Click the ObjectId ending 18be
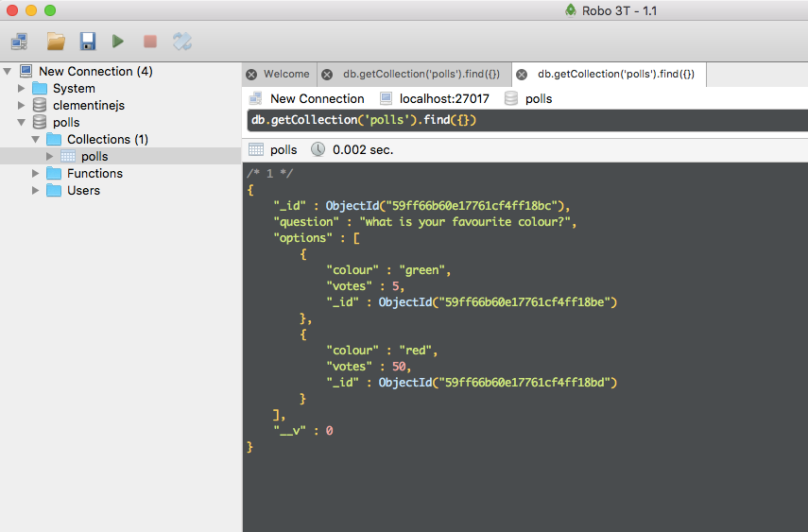 [498, 302]
